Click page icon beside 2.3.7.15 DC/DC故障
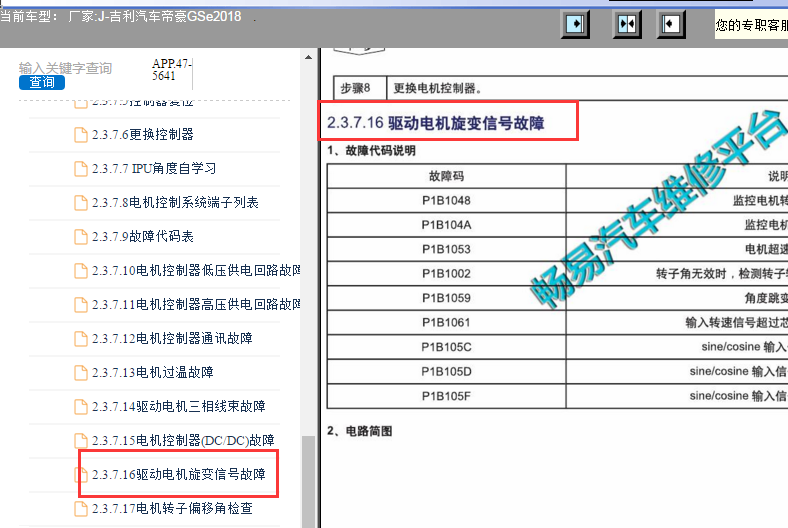This screenshot has width=788, height=528. [81, 441]
